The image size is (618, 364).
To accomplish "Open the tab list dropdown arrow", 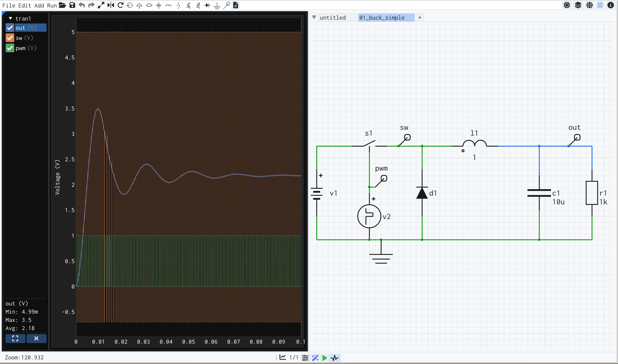I will (314, 17).
